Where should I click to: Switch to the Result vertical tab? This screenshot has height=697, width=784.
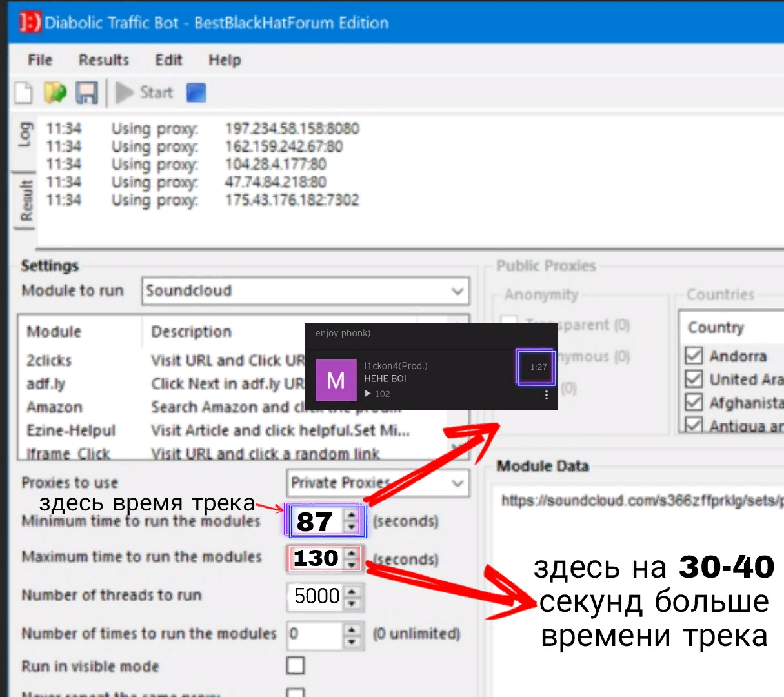(26, 200)
